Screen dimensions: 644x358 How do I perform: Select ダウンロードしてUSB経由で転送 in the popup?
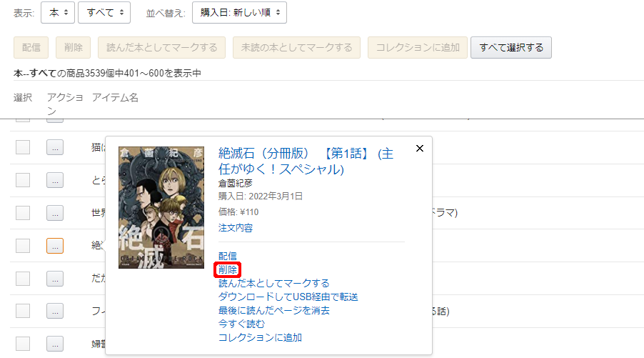pyautogui.click(x=288, y=297)
